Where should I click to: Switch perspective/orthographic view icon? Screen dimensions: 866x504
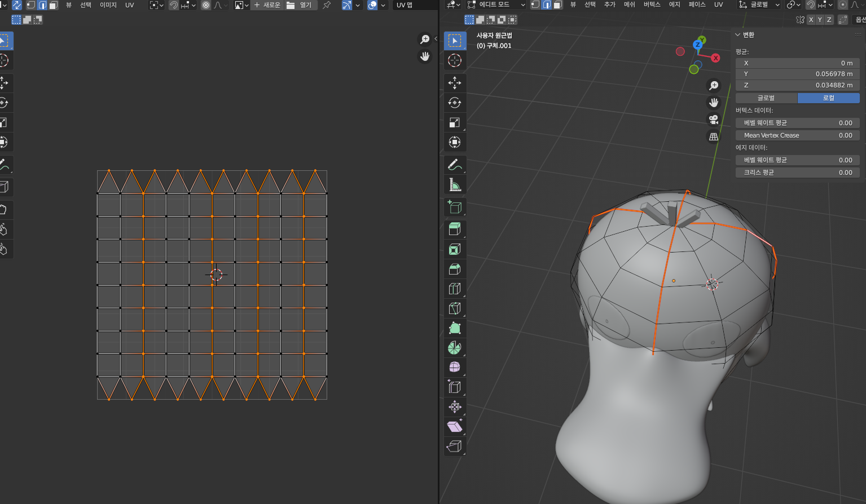pos(714,136)
